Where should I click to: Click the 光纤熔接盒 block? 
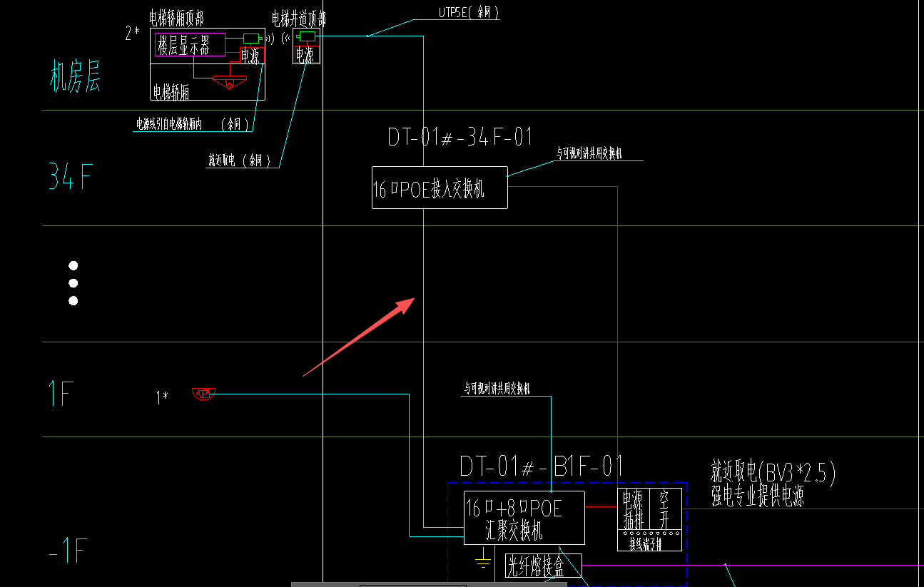click(544, 566)
